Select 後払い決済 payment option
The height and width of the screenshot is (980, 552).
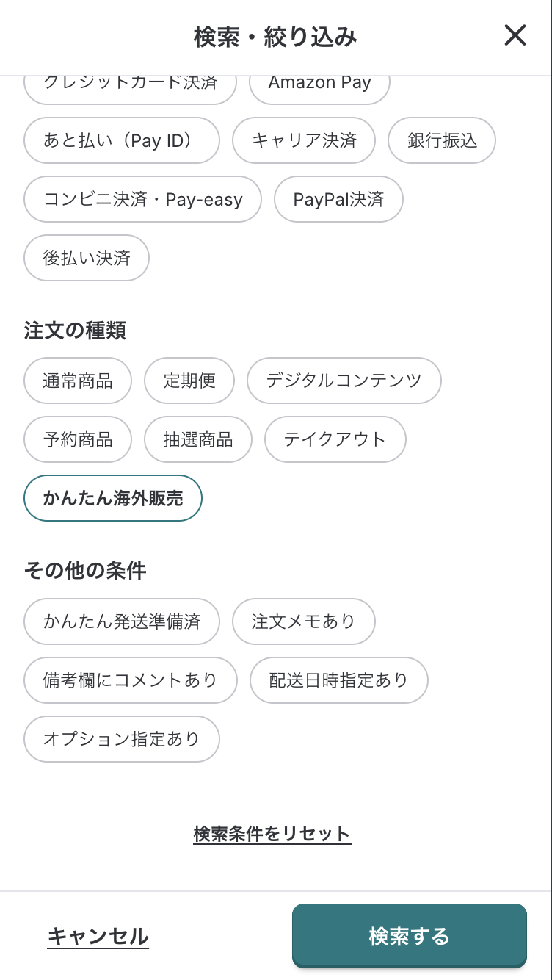tap(87, 258)
